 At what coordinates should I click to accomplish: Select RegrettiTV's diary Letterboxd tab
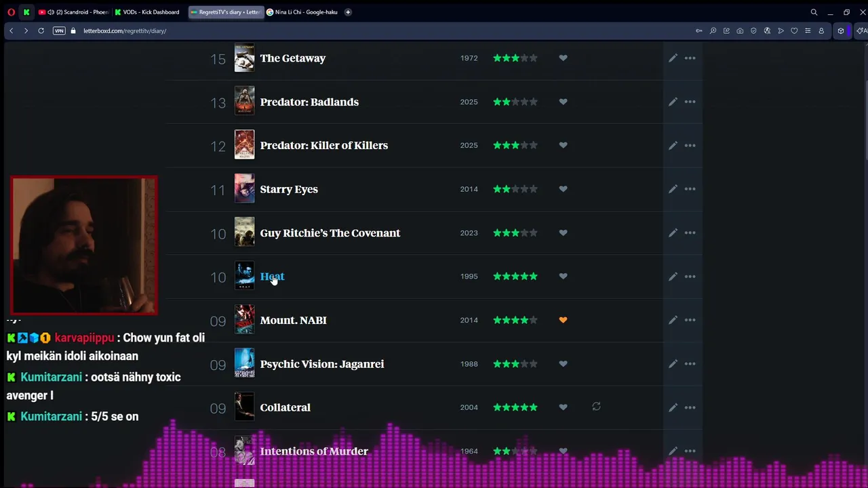(226, 12)
